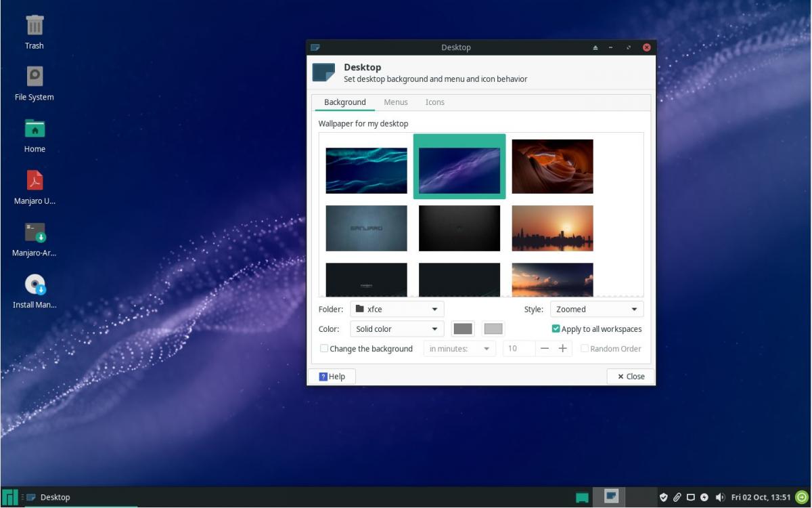Viewport: 812px width, 508px height.
Task: Open the Manjaro application menu
Action: 9,497
